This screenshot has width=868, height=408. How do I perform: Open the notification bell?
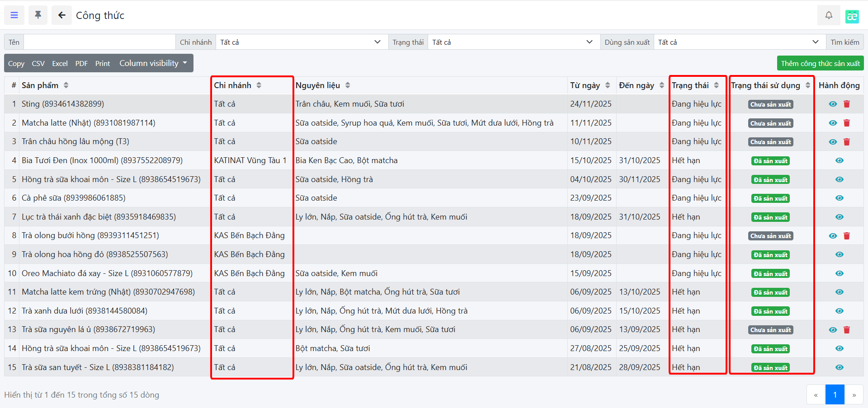tap(828, 15)
